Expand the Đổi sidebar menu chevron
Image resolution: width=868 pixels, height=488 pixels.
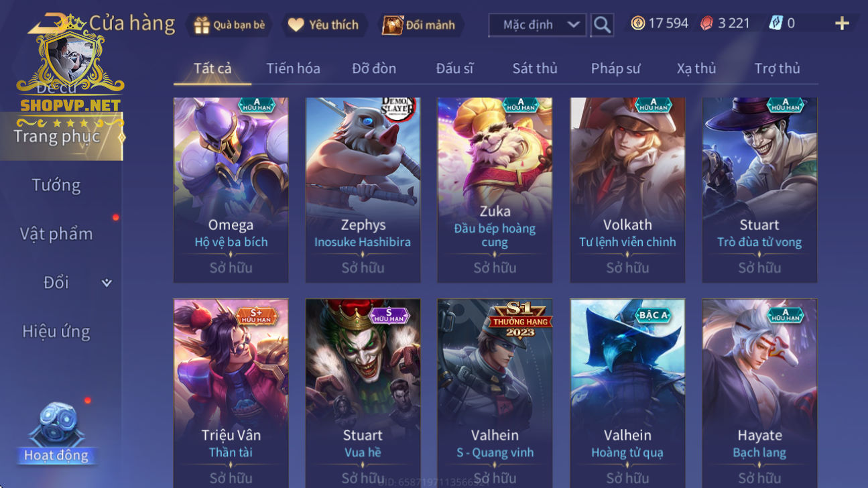tap(107, 283)
